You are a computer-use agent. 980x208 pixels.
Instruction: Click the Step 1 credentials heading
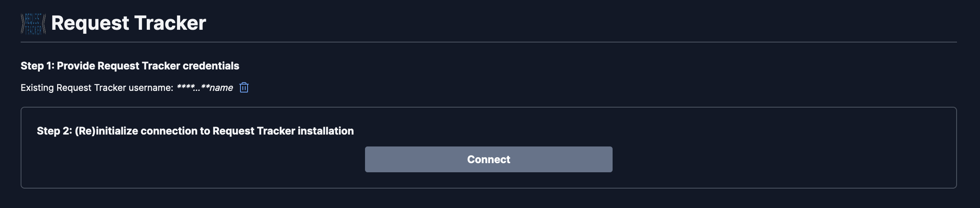130,66
